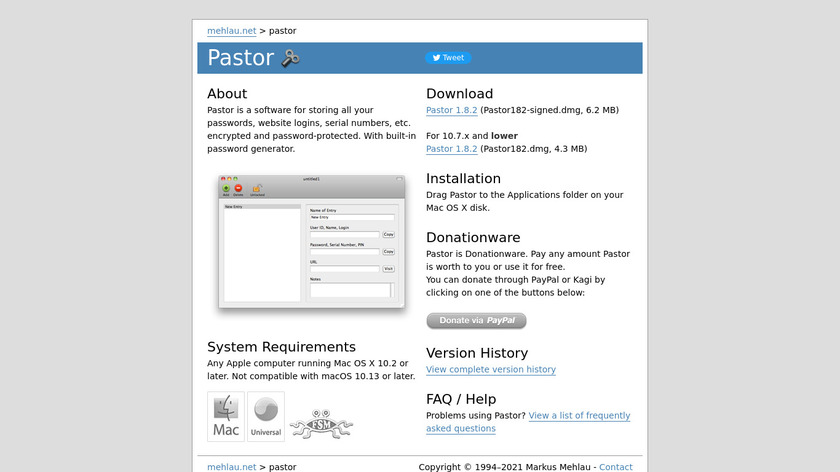The height and width of the screenshot is (472, 840).
Task: Click the Download heading
Action: coord(460,94)
